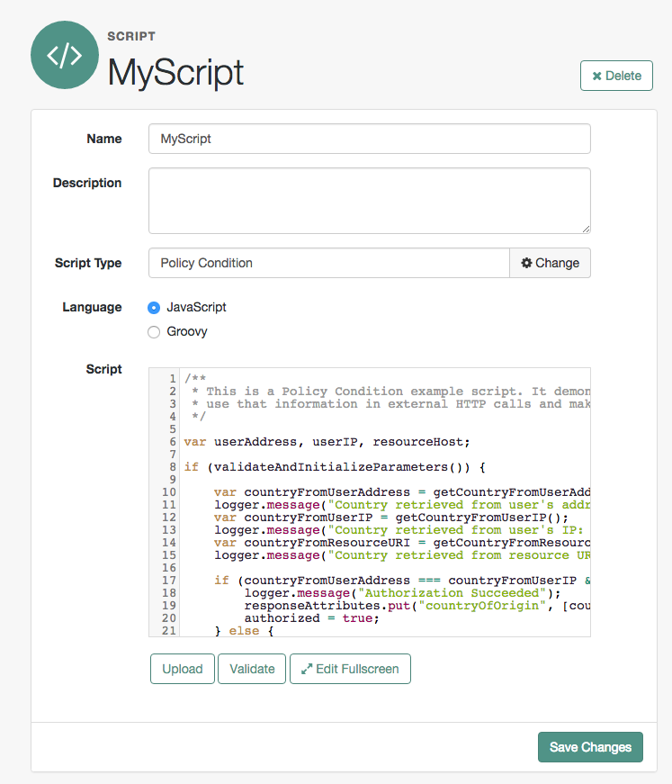Click comment line "This is a Policy Condition"

[x=390, y=392]
